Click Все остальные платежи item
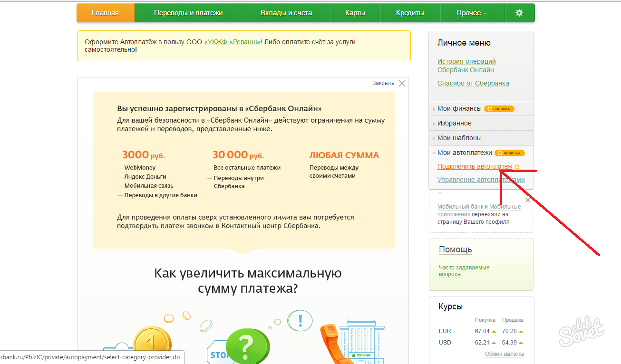This screenshot has height=364, width=621. (247, 168)
